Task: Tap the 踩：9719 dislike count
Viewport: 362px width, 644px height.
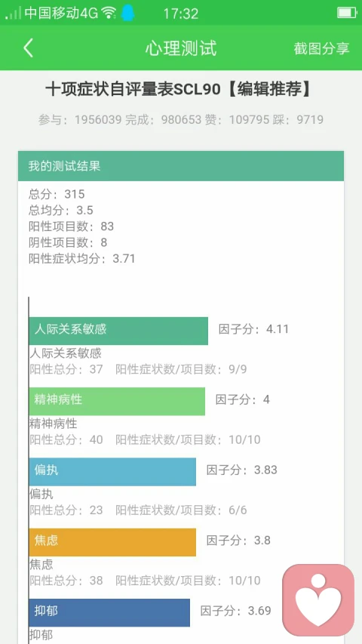Action: (x=299, y=120)
